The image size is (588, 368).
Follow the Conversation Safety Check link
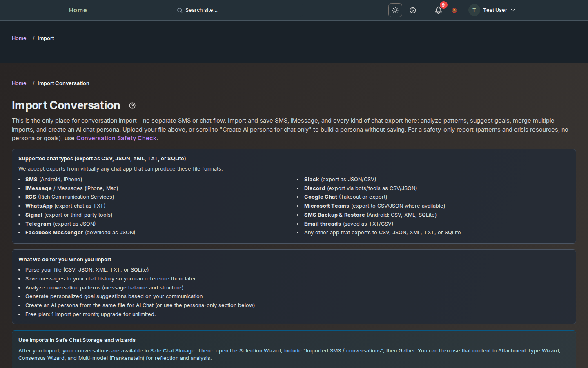(x=116, y=138)
